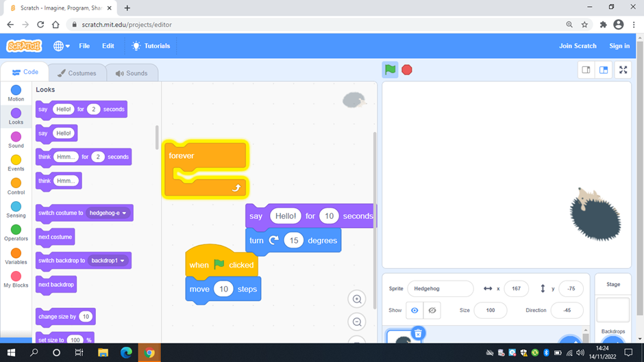This screenshot has width=644, height=362.
Task: Pick the next backdrop palette block
Action: [x=56, y=285]
